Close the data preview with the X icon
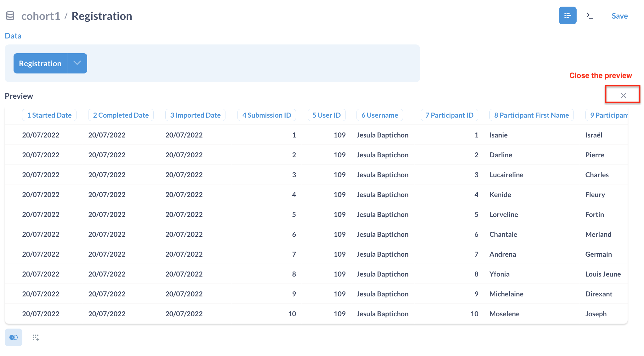644x356 pixels. click(x=623, y=95)
